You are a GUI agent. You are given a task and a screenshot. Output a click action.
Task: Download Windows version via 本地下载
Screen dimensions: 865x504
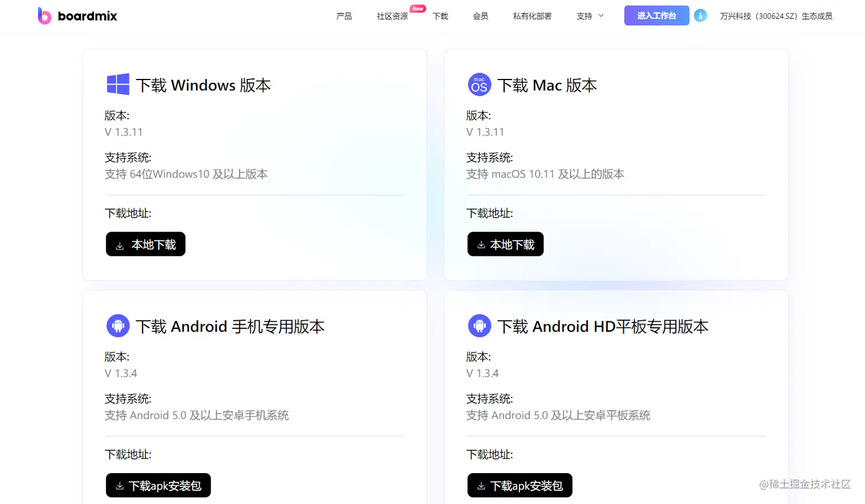point(145,244)
